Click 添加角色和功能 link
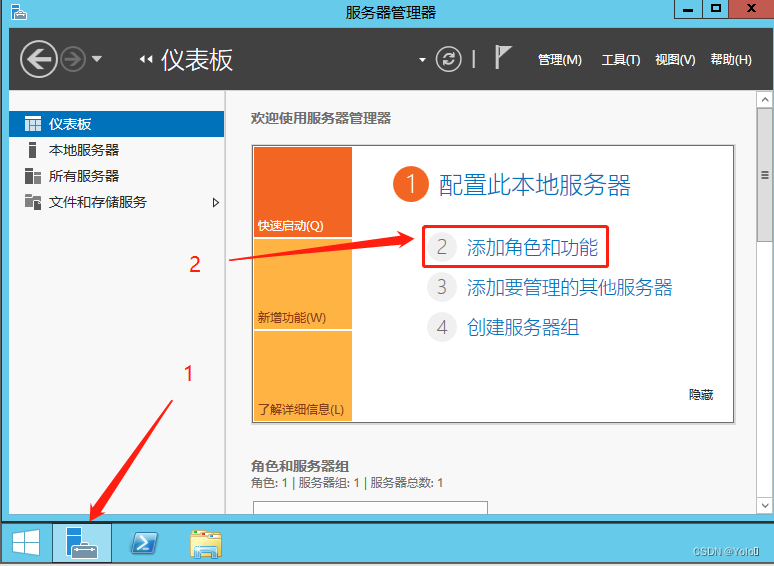774x566 pixels. pos(532,247)
